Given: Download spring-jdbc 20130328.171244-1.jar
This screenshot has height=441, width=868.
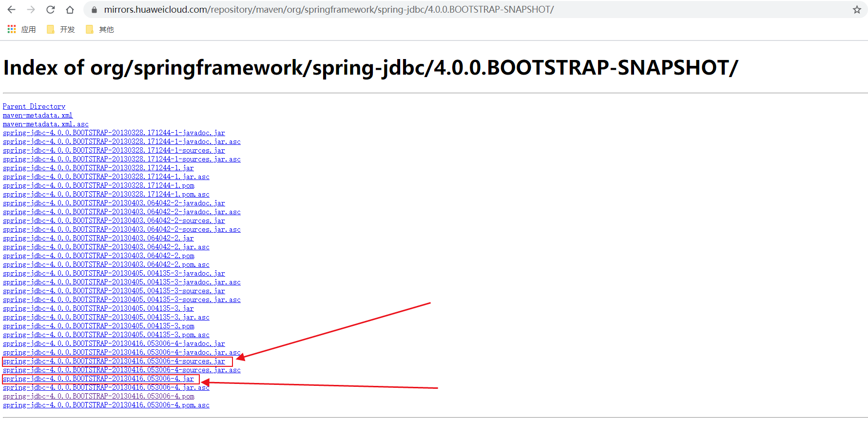Looking at the screenshot, I should 98,168.
